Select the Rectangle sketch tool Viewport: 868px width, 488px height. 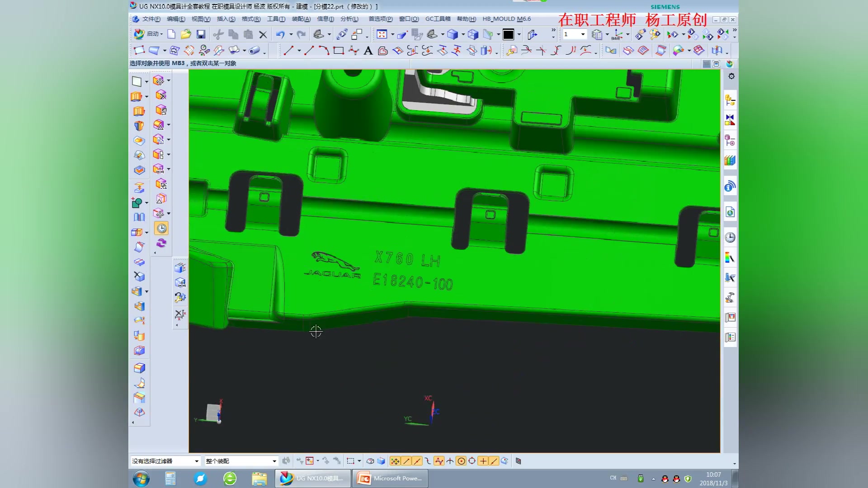tap(339, 51)
